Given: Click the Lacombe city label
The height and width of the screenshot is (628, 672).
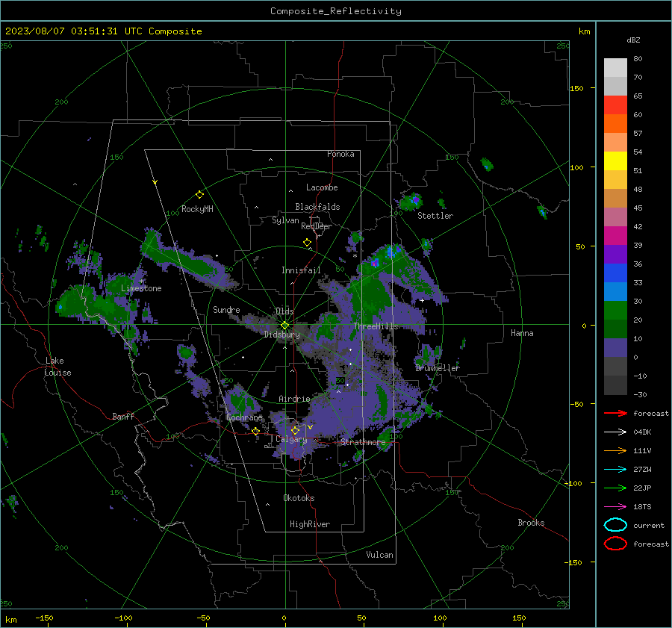Looking at the screenshot, I should coord(322,187).
